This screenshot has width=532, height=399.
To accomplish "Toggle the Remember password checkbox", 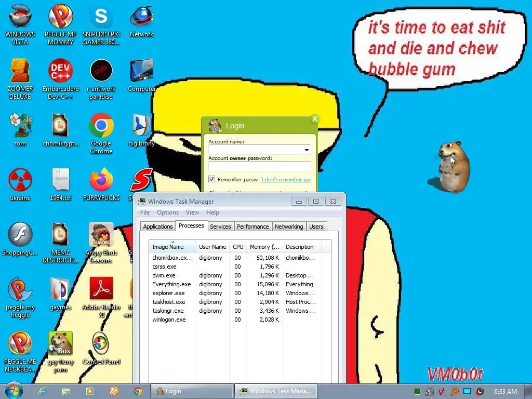I will (212, 179).
